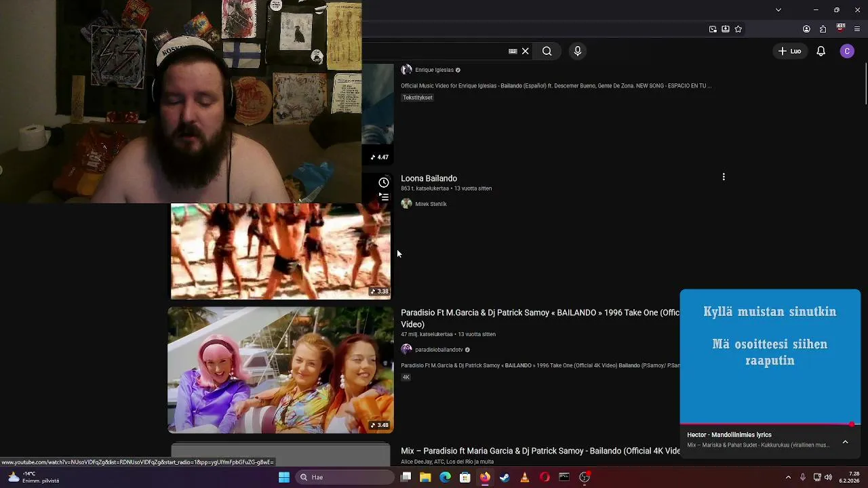Image resolution: width=868 pixels, height=488 pixels.
Task: Open Steam from the taskbar
Action: click(505, 477)
